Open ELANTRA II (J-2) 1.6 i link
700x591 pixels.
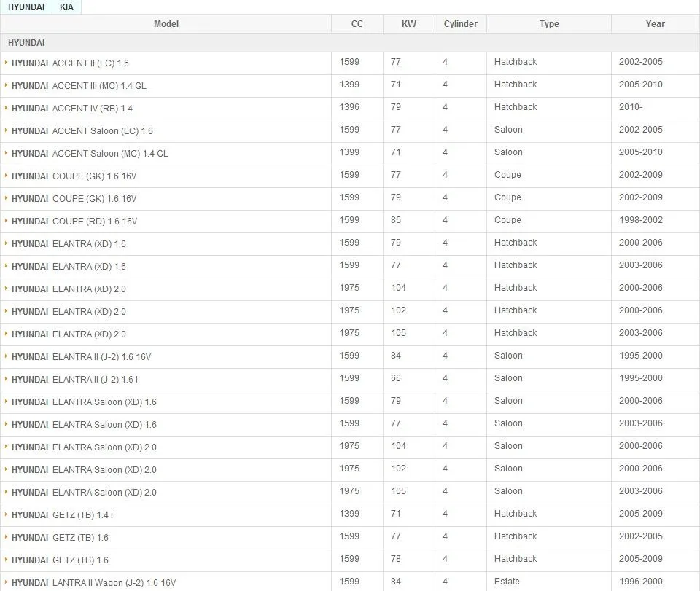coord(74,380)
